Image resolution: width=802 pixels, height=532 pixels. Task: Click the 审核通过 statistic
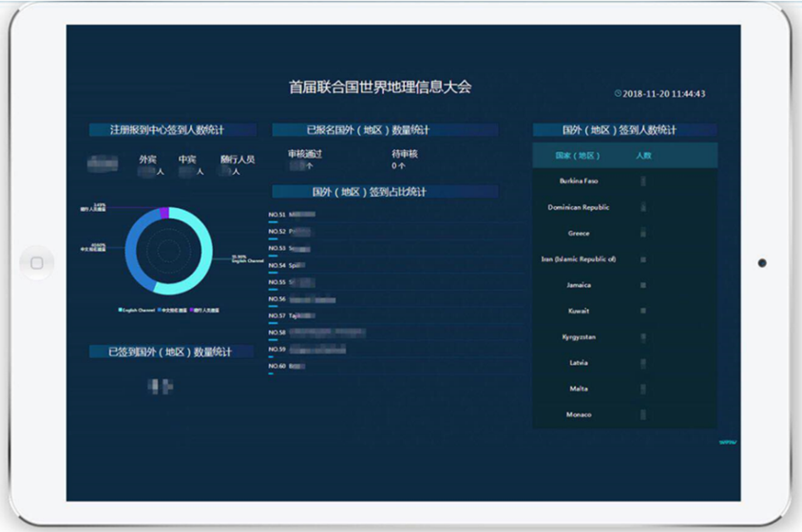click(305, 160)
